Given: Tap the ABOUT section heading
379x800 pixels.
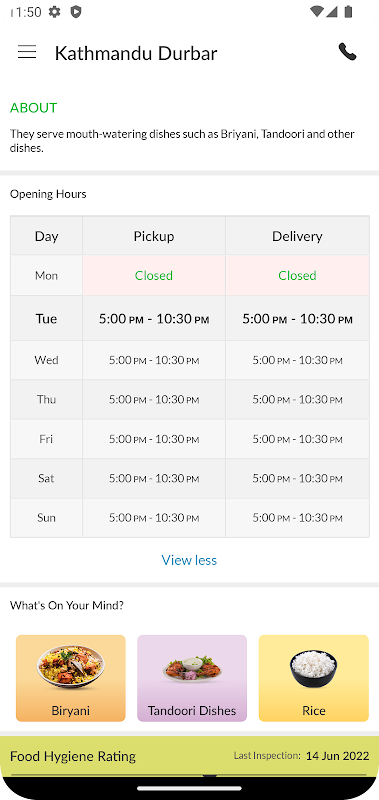Looking at the screenshot, I should pos(34,108).
